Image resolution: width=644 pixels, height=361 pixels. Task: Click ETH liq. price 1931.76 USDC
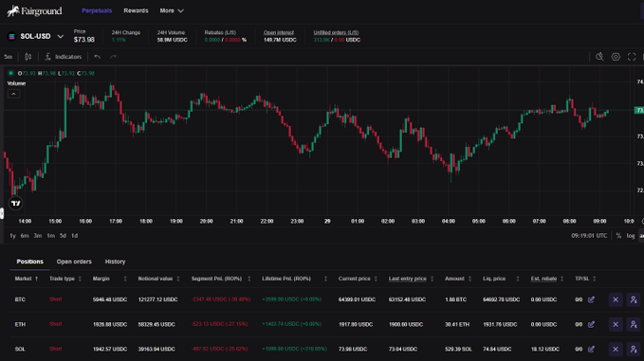point(500,324)
